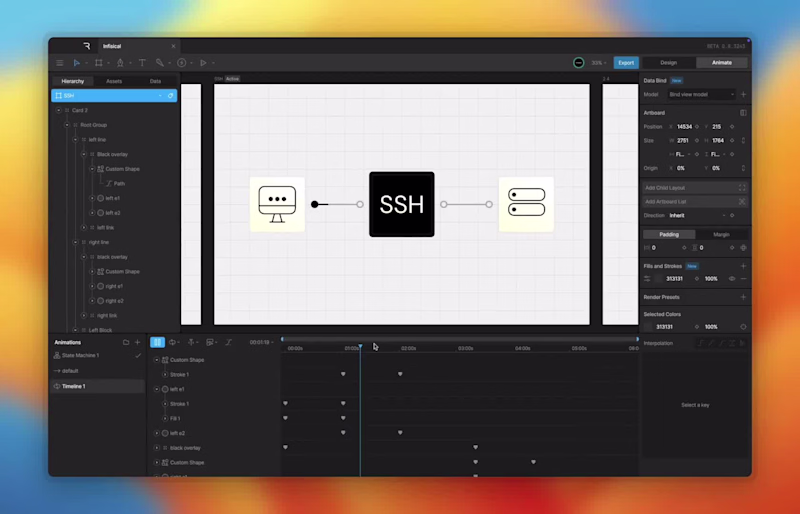The width and height of the screenshot is (800, 514).
Task: Toggle key diamond for Position Y
Action: [732, 127]
